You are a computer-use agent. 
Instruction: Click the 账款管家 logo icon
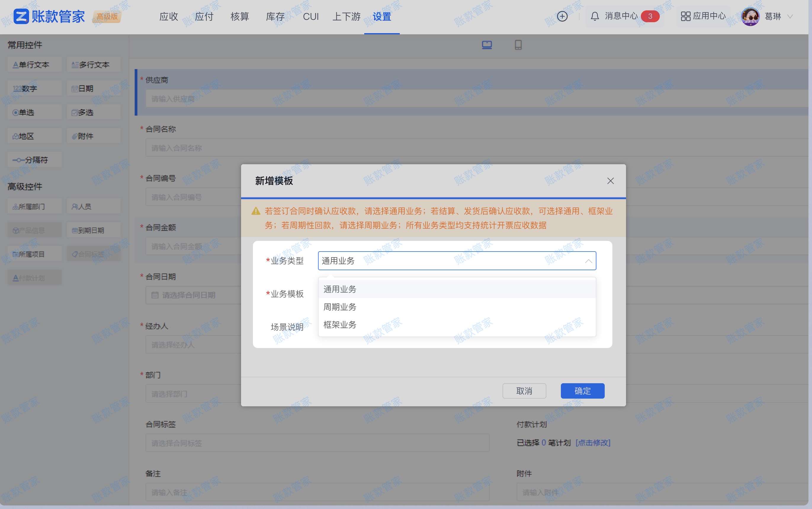(21, 16)
